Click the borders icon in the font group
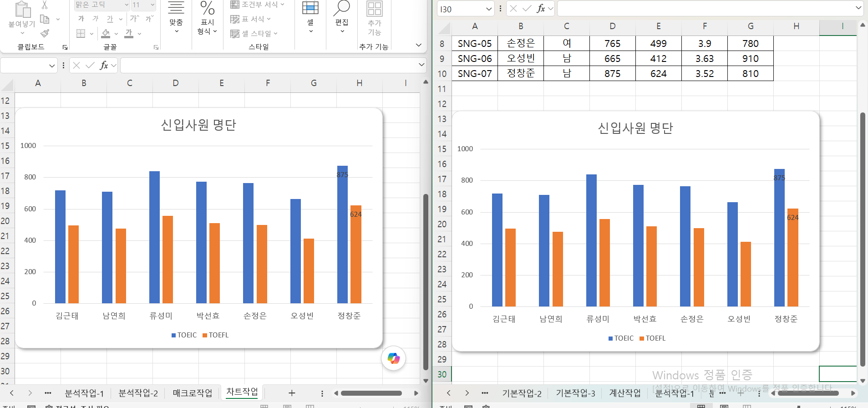The width and height of the screenshot is (868, 408). [x=81, y=33]
